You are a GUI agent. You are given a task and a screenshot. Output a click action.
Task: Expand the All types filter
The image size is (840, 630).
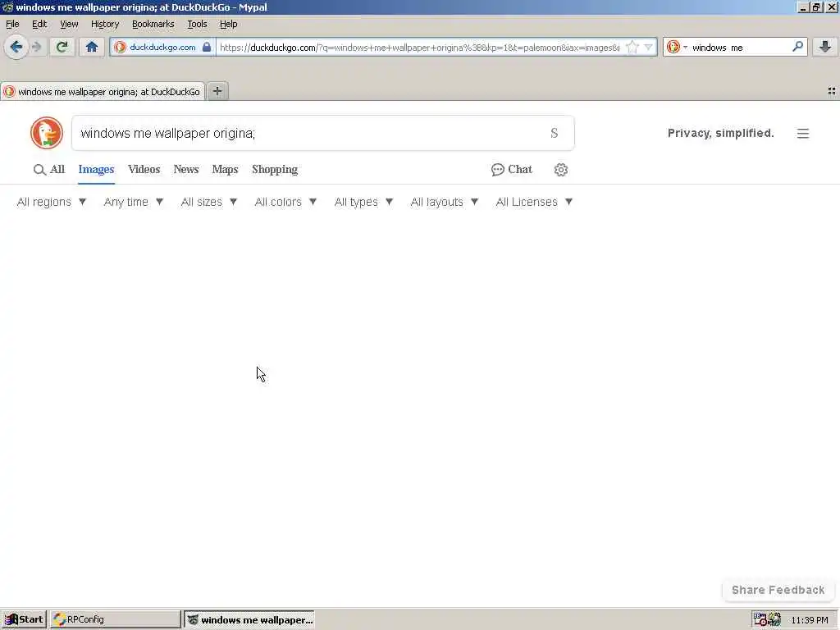[x=363, y=202]
